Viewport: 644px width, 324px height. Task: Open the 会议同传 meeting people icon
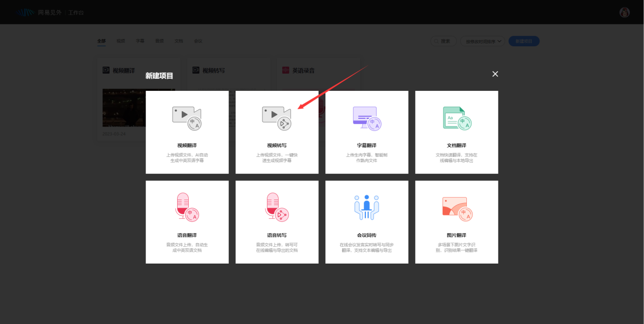(367, 207)
